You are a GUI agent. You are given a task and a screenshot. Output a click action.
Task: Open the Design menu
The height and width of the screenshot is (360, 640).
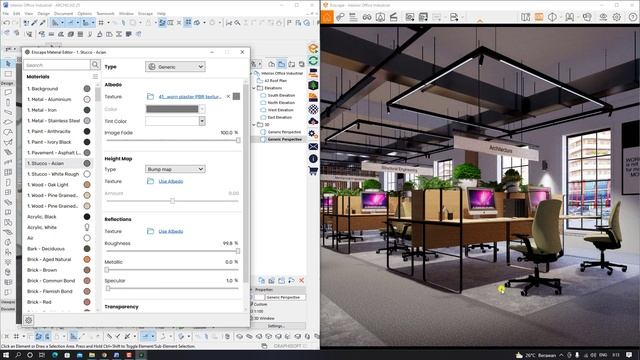43,13
